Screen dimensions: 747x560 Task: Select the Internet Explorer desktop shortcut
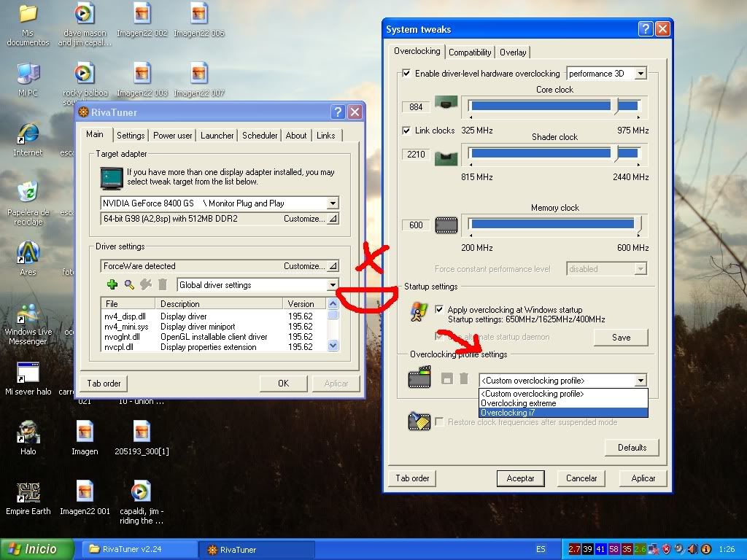click(x=28, y=139)
